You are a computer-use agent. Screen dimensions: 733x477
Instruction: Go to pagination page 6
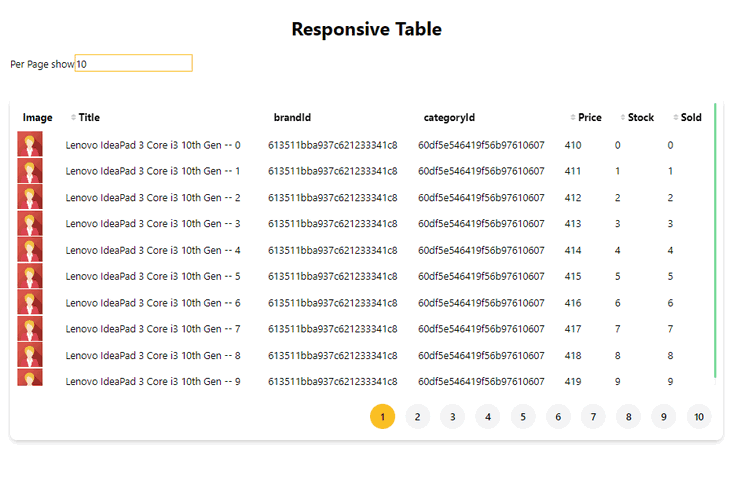[x=558, y=416]
